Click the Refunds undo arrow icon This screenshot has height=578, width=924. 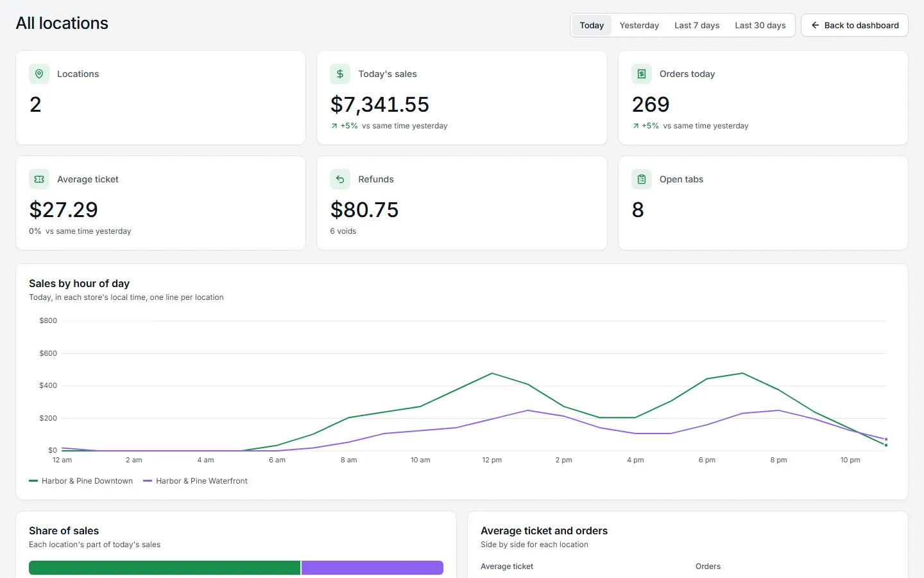pos(340,179)
